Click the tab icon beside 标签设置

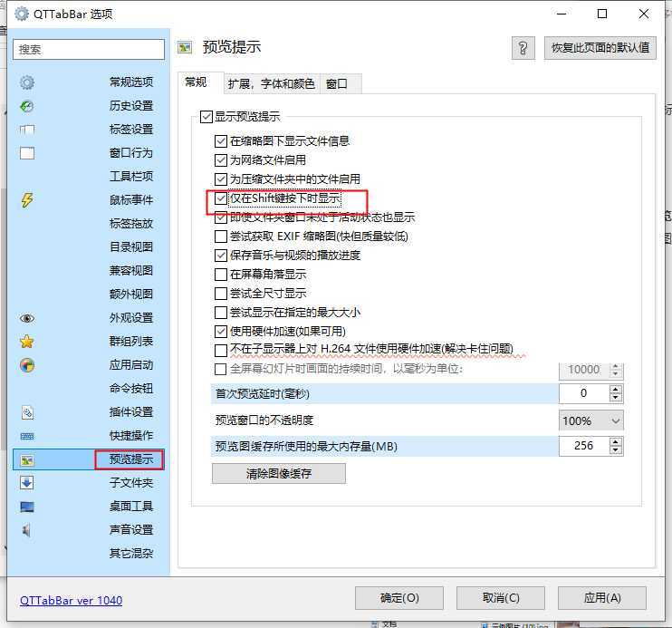(27, 130)
